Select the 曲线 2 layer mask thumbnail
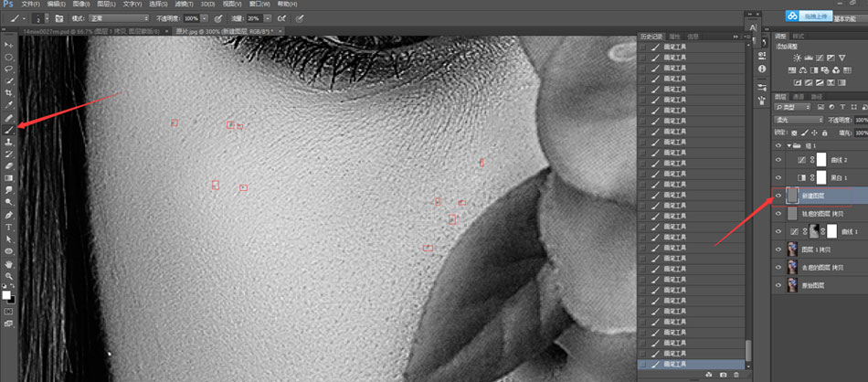Screen dimensions: 868x382 pyautogui.click(x=821, y=160)
